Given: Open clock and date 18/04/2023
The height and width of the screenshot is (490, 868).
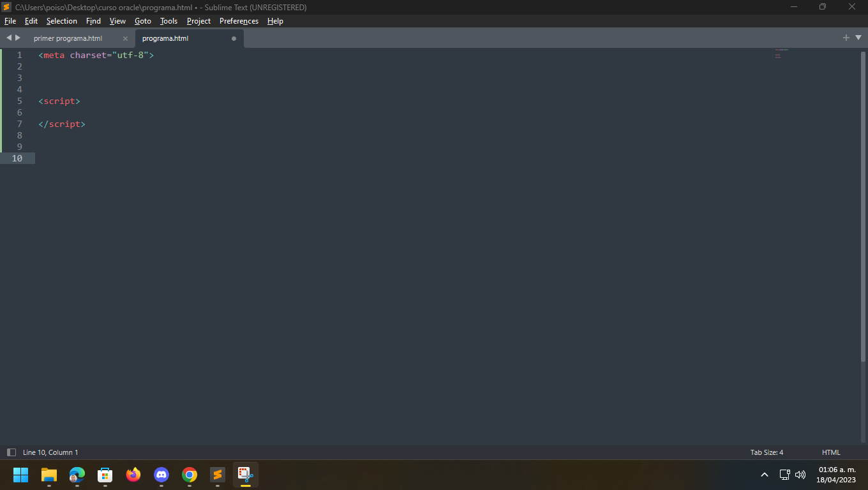Looking at the screenshot, I should click(x=837, y=475).
